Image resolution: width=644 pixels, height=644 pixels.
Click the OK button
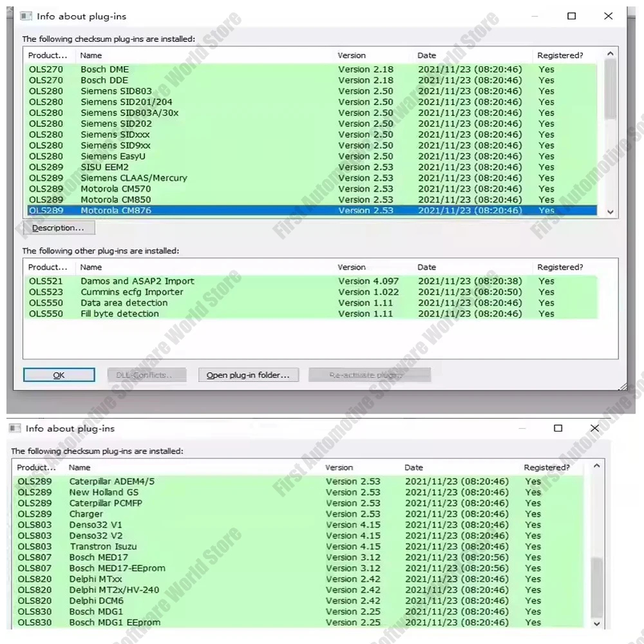click(59, 375)
